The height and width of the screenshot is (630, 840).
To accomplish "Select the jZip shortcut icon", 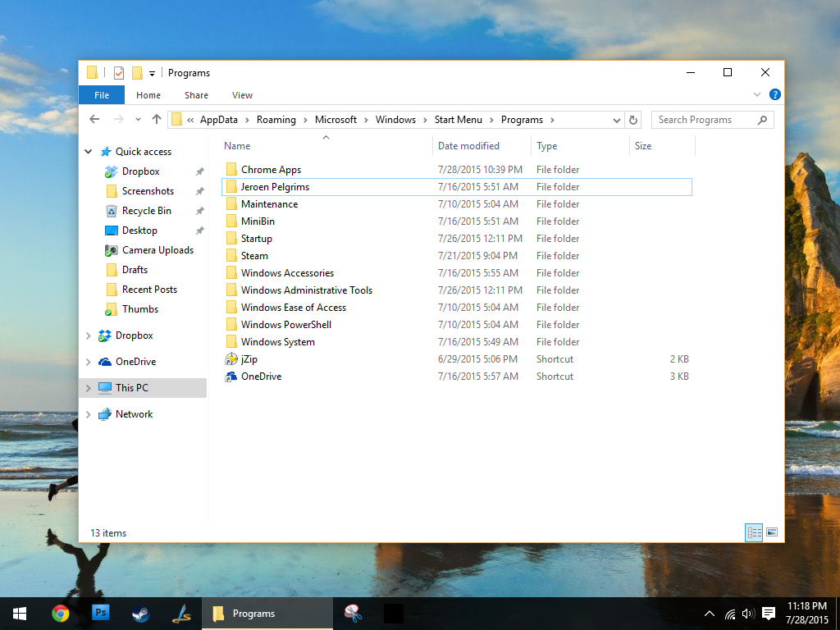I will (231, 359).
